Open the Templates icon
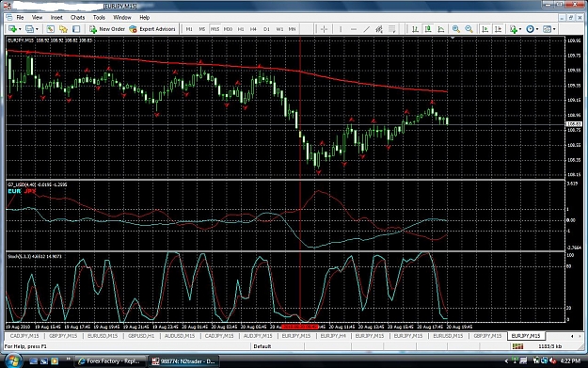 (x=547, y=29)
